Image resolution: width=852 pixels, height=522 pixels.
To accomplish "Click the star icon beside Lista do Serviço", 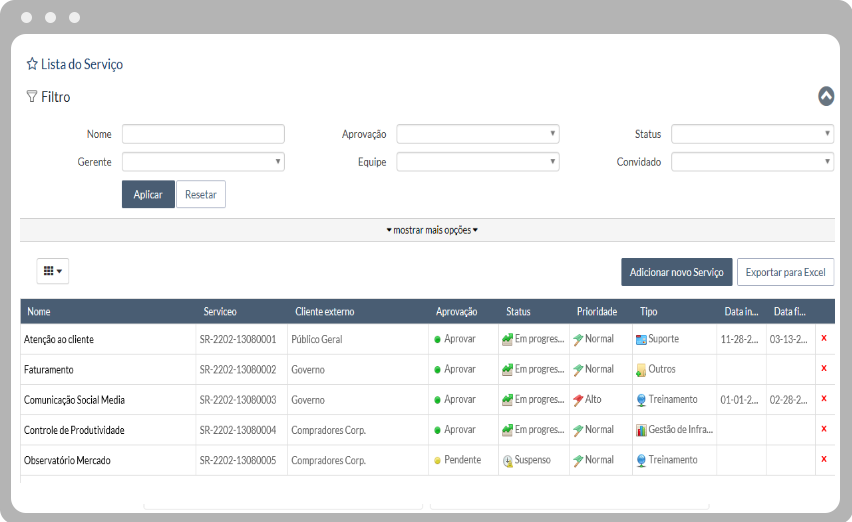I will (32, 64).
